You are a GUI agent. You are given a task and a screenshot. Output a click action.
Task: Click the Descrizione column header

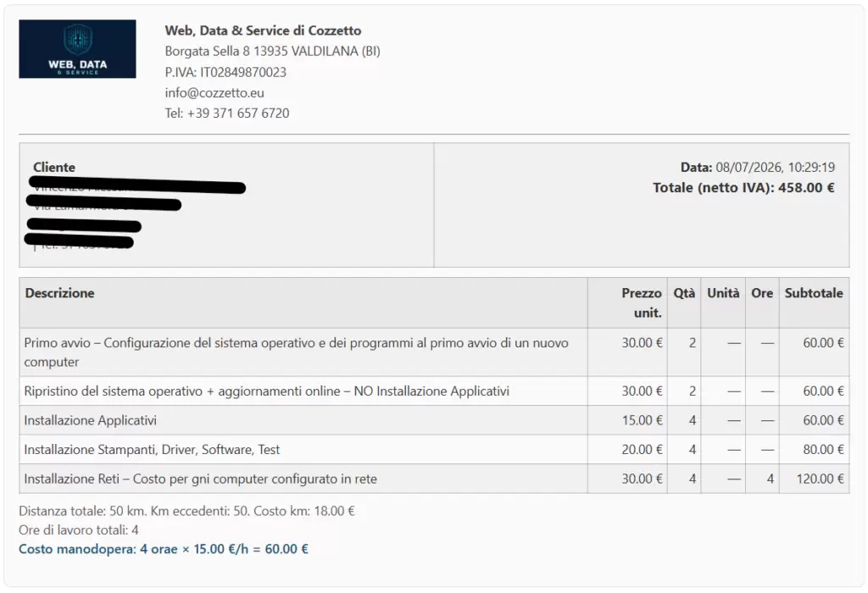pos(60,292)
